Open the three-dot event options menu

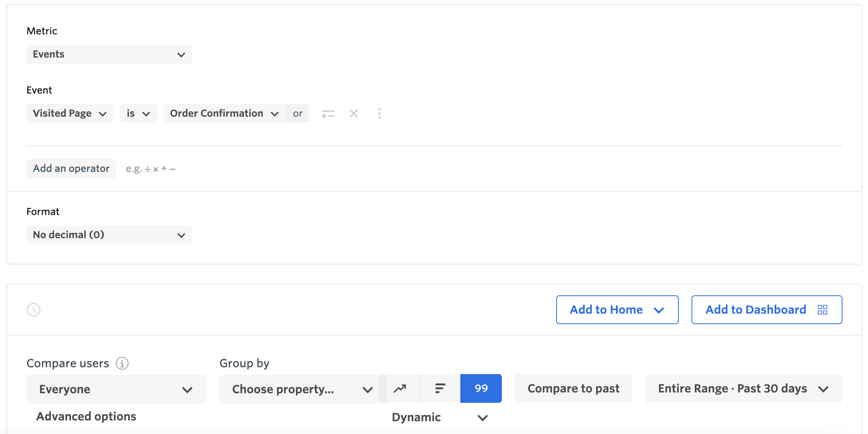(379, 113)
